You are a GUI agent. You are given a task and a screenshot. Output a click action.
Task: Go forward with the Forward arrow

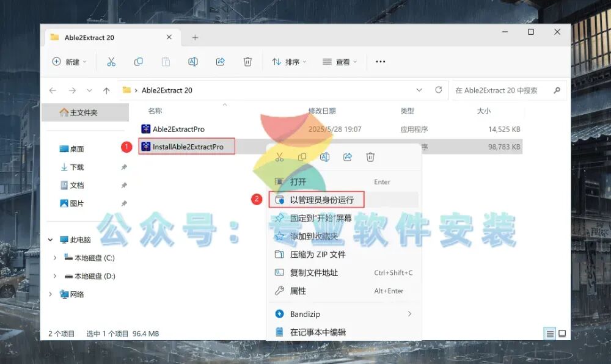tap(72, 90)
